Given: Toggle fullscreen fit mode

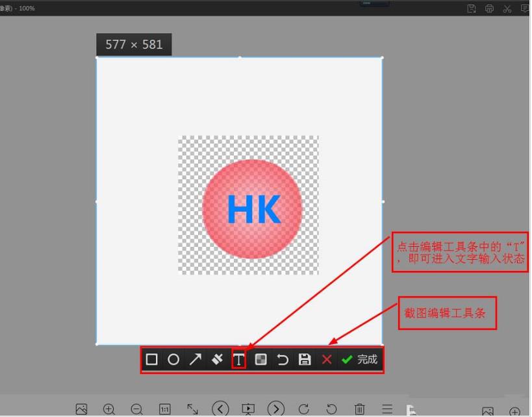Looking at the screenshot, I should (x=192, y=409).
